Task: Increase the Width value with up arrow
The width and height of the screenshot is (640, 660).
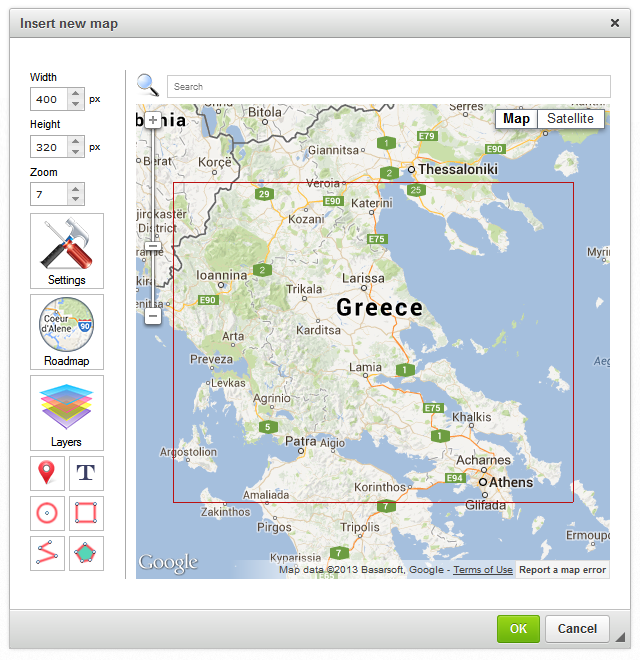Action: tap(76, 94)
